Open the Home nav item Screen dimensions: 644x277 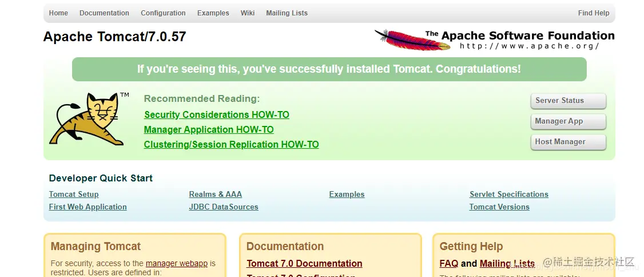58,13
